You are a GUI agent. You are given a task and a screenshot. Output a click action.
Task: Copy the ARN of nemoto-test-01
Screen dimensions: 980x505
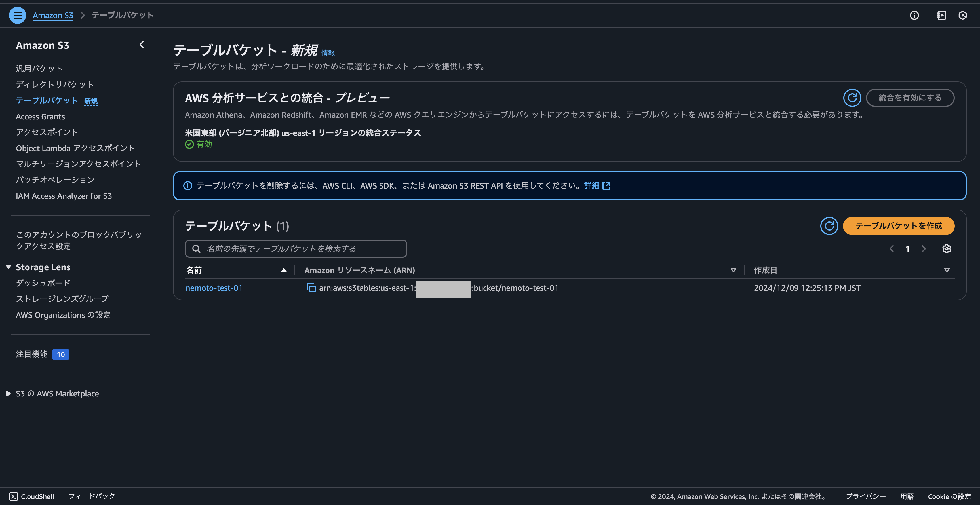pyautogui.click(x=311, y=288)
